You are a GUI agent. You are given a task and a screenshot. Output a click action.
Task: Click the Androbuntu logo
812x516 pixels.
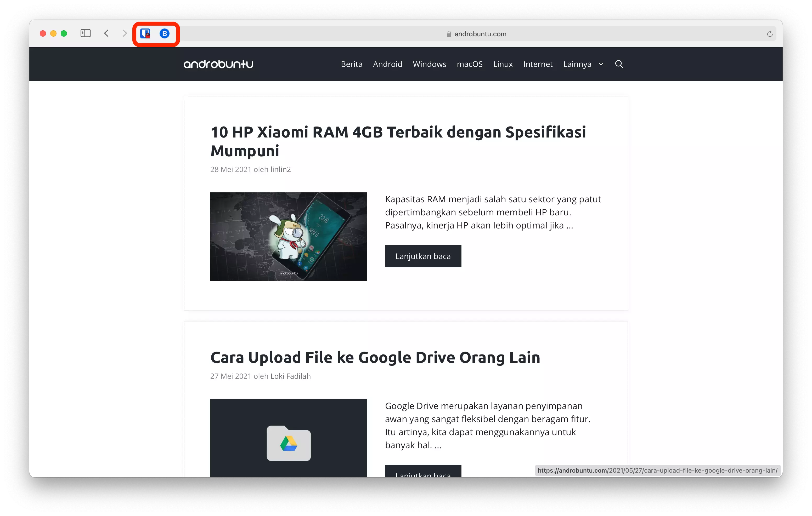tap(218, 64)
